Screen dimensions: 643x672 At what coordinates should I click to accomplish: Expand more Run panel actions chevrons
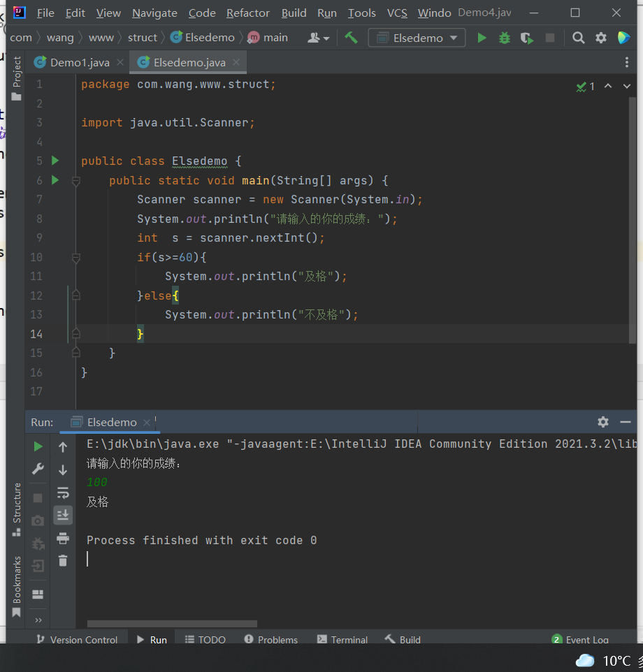coord(38,620)
